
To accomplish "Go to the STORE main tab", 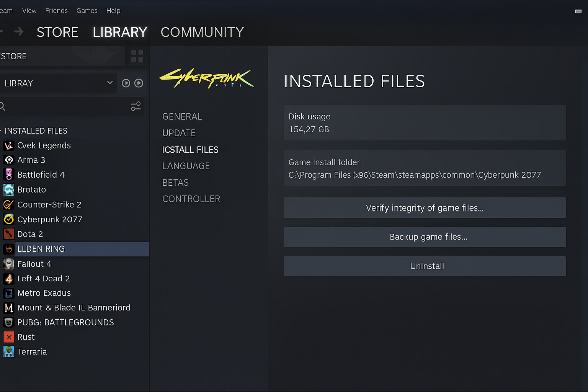I will pos(57,32).
